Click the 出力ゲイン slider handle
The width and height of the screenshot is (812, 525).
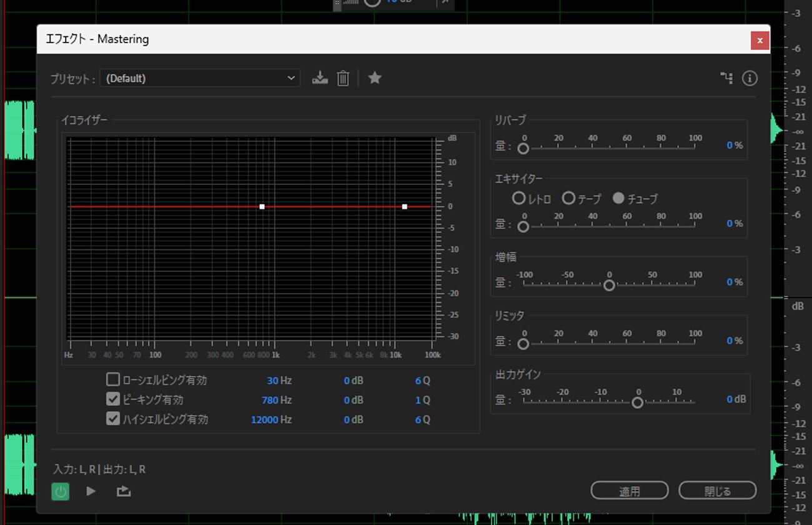tap(637, 403)
